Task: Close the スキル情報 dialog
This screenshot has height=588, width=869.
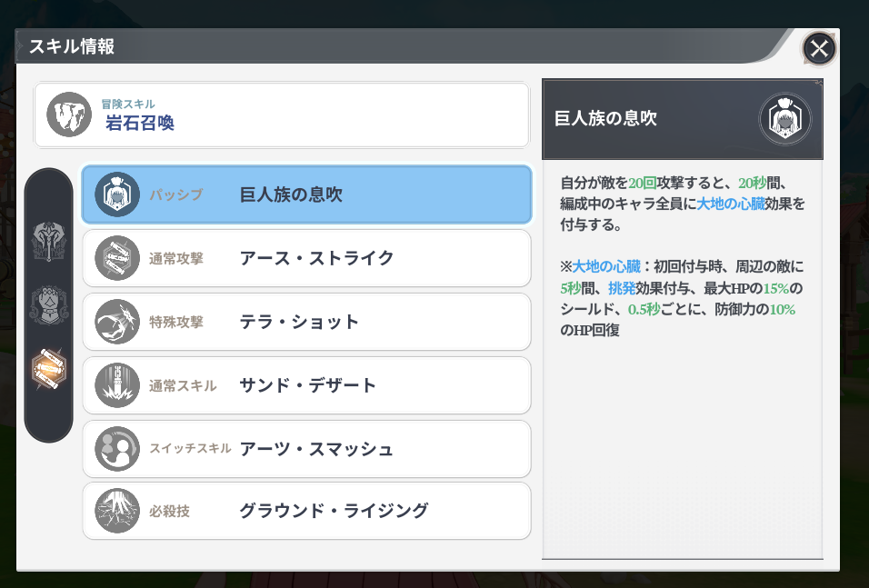Action: (819, 48)
